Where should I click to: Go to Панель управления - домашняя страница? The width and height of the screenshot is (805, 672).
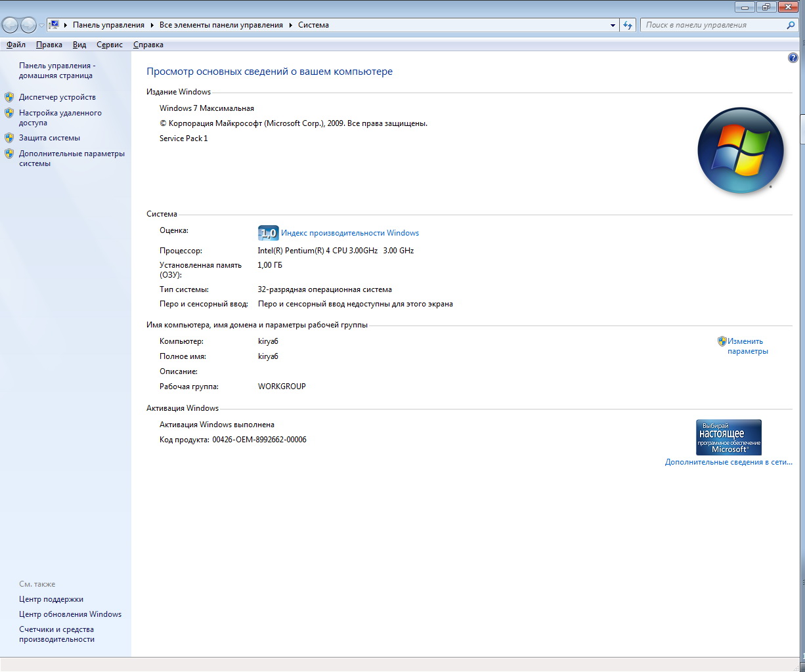[x=57, y=70]
